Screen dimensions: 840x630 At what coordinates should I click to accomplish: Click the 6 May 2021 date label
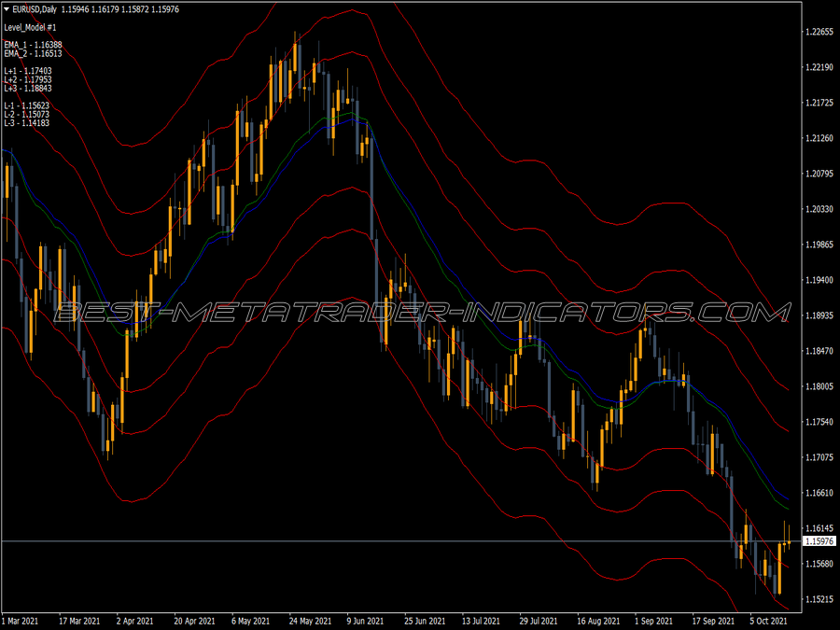[x=250, y=622]
